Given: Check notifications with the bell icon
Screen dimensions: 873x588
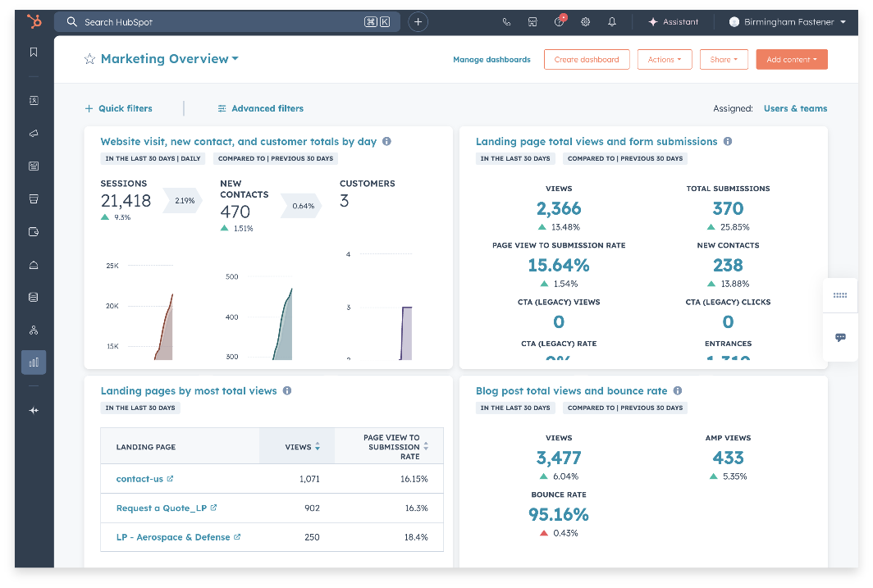Looking at the screenshot, I should coord(611,21).
